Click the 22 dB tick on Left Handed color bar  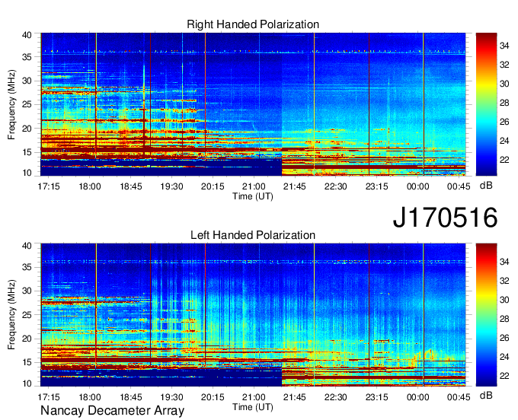504,376
